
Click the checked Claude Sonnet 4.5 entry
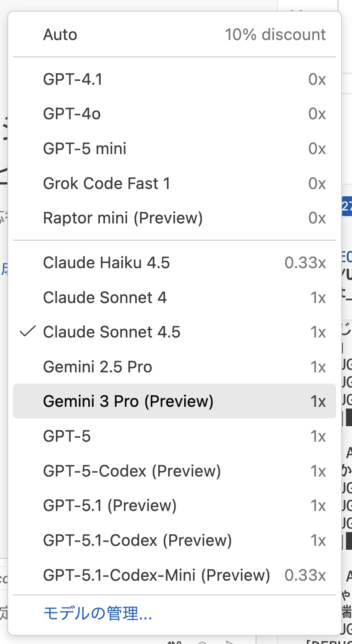111,332
